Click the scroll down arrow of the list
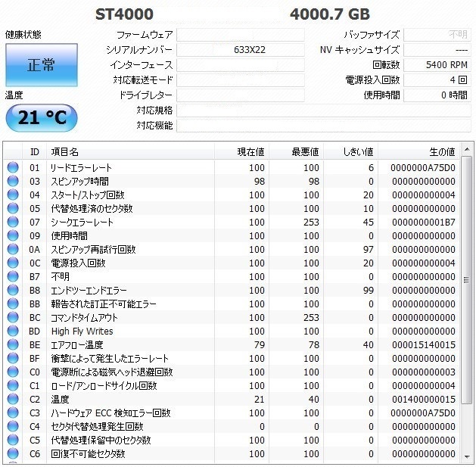The width and height of the screenshot is (476, 467). pos(466,457)
